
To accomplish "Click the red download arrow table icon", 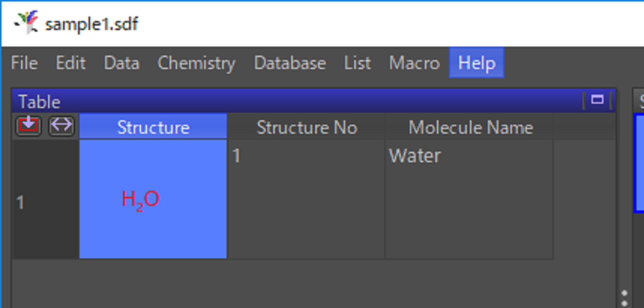I will pos(29,126).
